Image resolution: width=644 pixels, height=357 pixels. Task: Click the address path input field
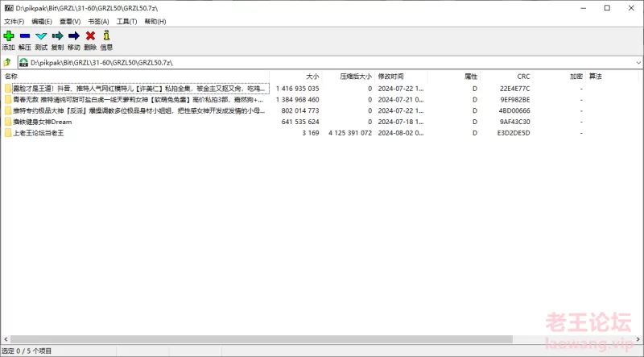328,63
